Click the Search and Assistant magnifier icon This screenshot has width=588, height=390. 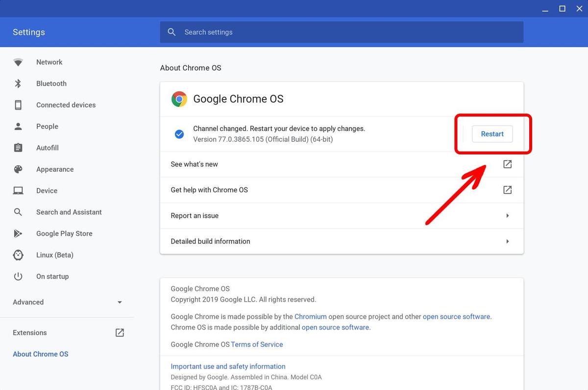pyautogui.click(x=18, y=212)
